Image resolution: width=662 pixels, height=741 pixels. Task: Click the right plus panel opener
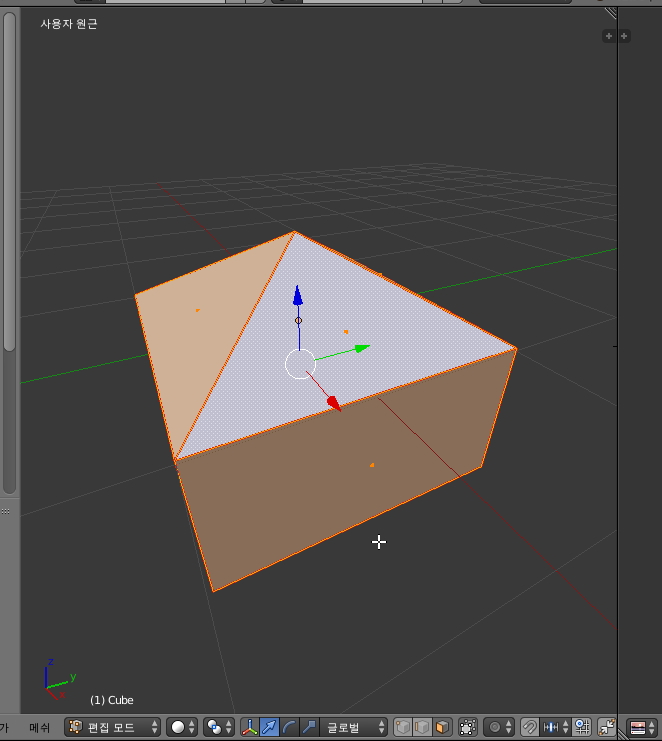(624, 36)
